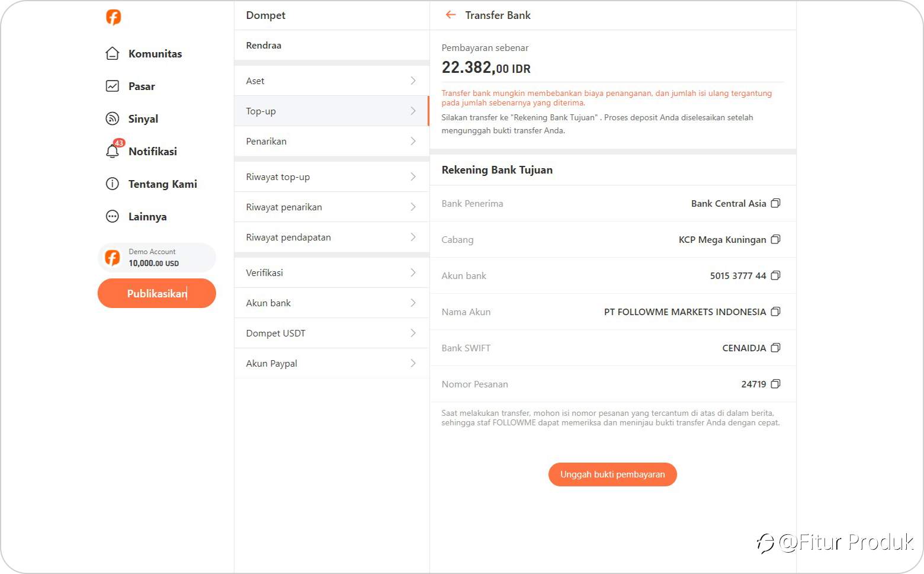Click the 22.382,00 IDR amount
The width and height of the screenshot is (924, 574).
tap(486, 68)
